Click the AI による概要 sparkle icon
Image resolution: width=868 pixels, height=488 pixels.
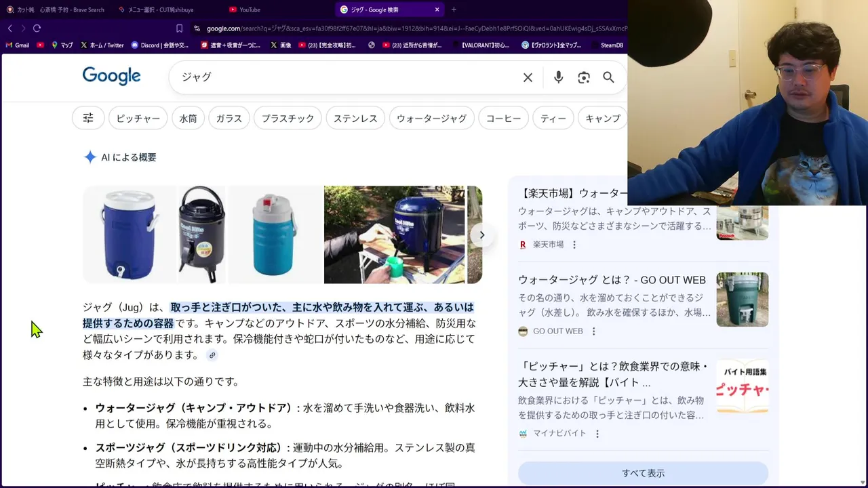(x=90, y=157)
